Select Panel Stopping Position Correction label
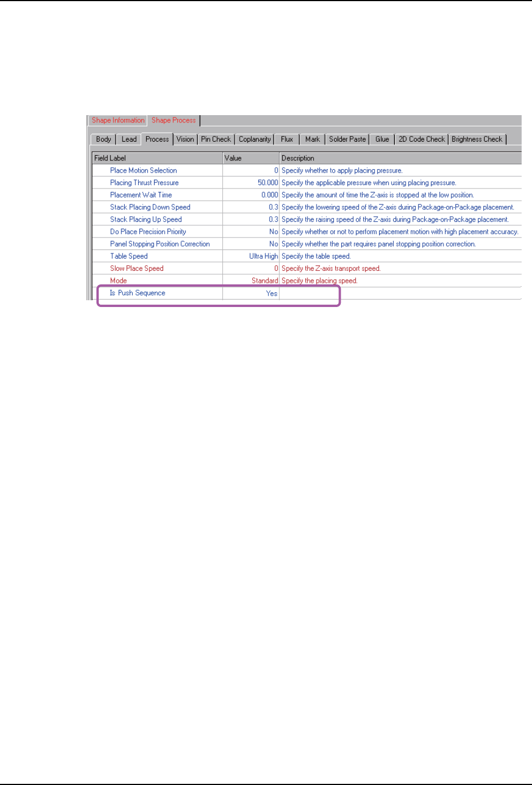 coord(160,244)
